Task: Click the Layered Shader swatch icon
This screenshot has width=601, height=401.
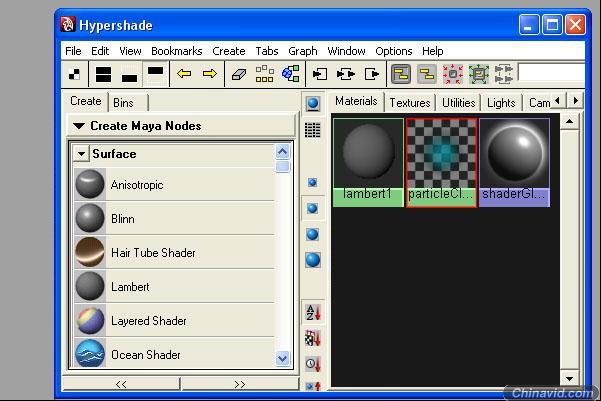Action: [90, 320]
